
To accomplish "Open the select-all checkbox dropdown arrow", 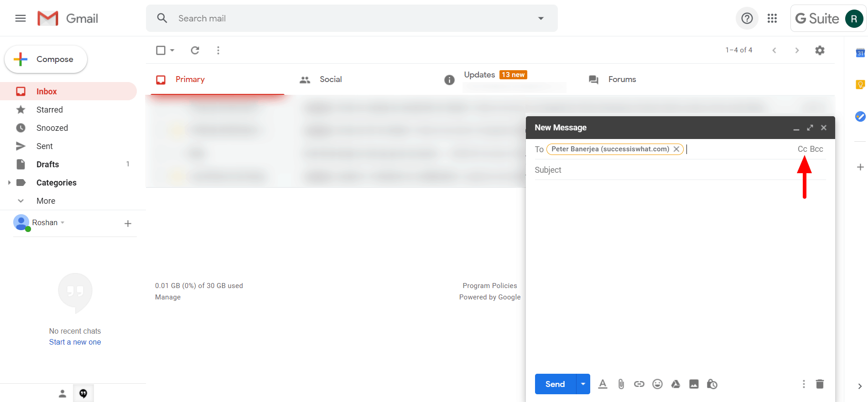I will click(172, 50).
